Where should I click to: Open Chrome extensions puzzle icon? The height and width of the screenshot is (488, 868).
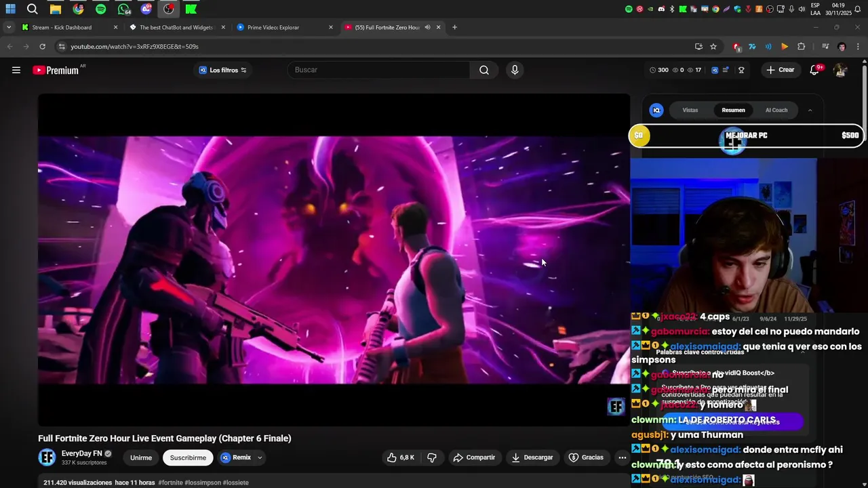pos(801,47)
